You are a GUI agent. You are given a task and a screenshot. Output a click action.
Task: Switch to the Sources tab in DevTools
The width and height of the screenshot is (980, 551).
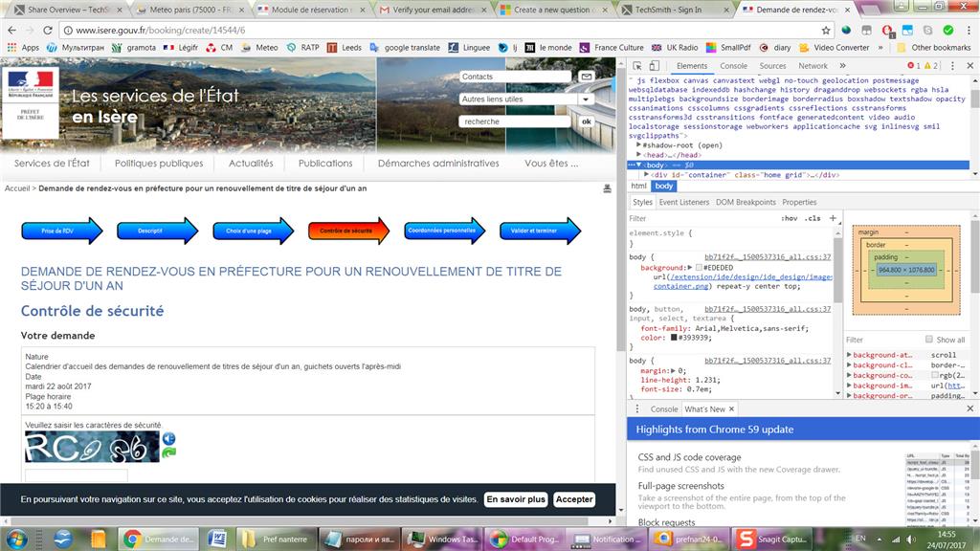tap(772, 66)
